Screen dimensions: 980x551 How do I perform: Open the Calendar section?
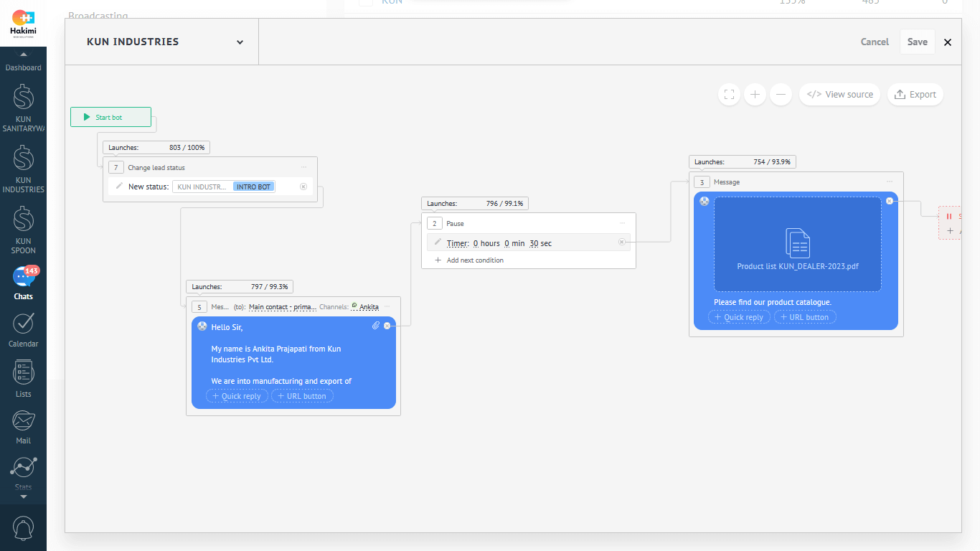pyautogui.click(x=23, y=331)
